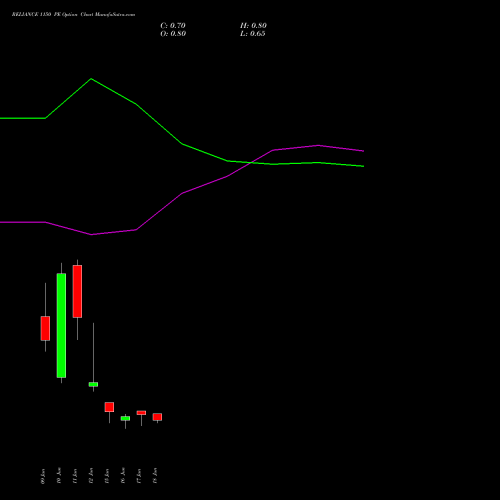The height and width of the screenshot is (500, 500).
Task: Click the 18 Jun date label
Action: coord(155,476)
